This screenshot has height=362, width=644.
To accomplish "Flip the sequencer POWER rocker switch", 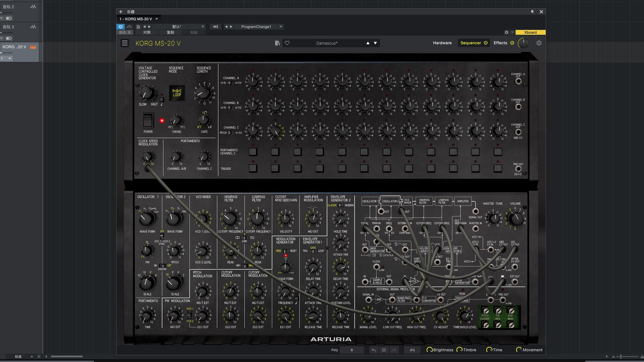I will tap(148, 120).
